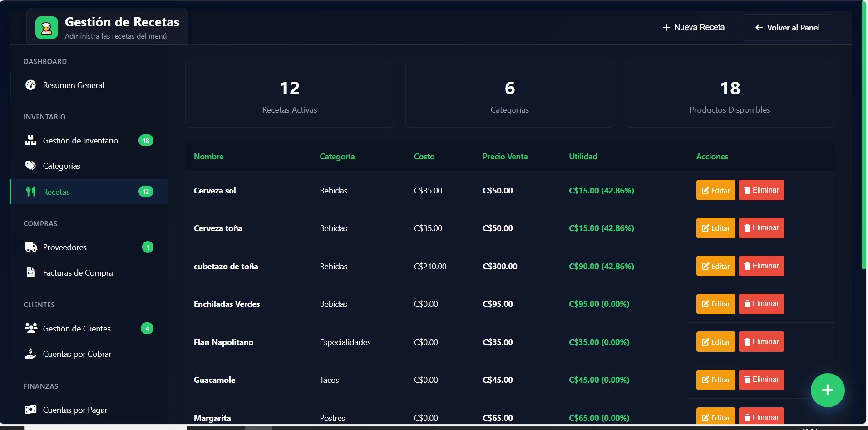Image resolution: width=868 pixels, height=430 pixels.
Task: Open the Recetas sidebar section
Action: 56,192
